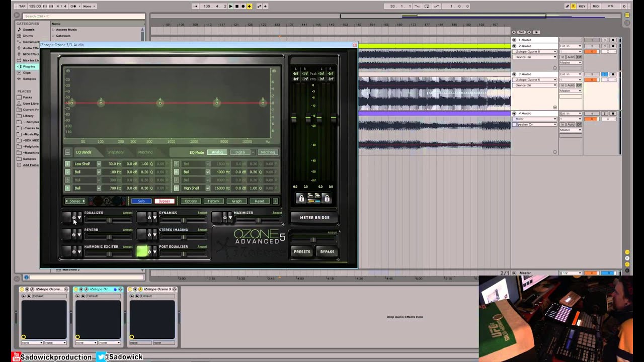644x362 pixels.
Task: Click the YouTube icon near Sadowickproduction
Action: click(17, 357)
